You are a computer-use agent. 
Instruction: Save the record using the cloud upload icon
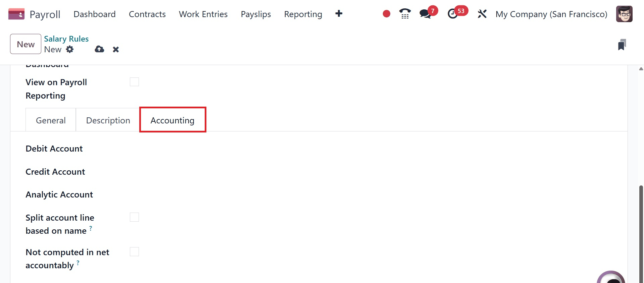[x=99, y=49]
